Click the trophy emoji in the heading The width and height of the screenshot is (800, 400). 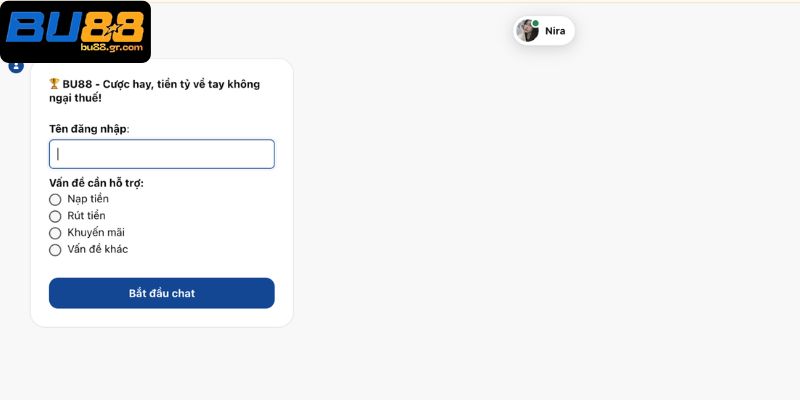click(54, 84)
